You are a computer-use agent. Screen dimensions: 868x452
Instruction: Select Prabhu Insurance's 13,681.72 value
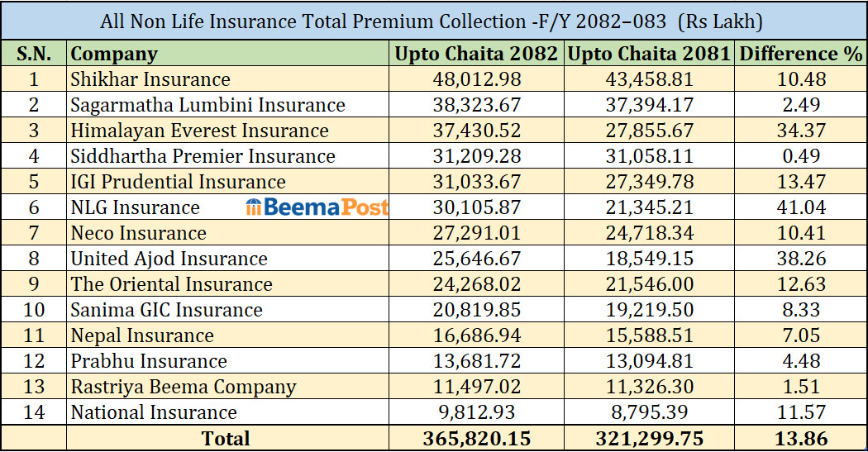coord(476,361)
